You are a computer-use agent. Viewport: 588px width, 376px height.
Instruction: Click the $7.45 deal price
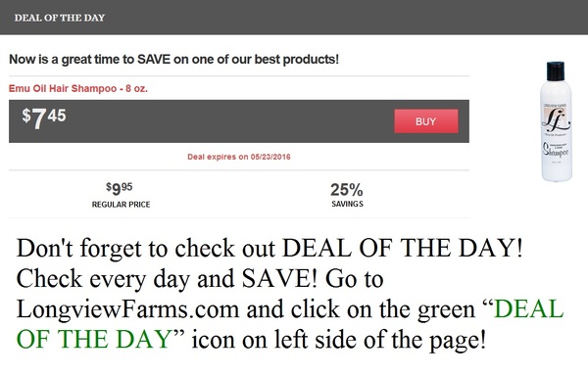point(43,117)
